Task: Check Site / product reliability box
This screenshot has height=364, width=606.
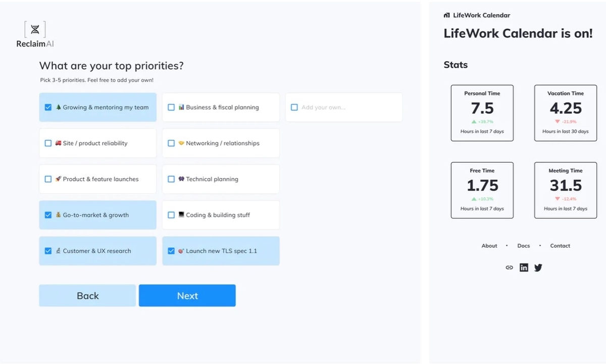Action: 48,143
